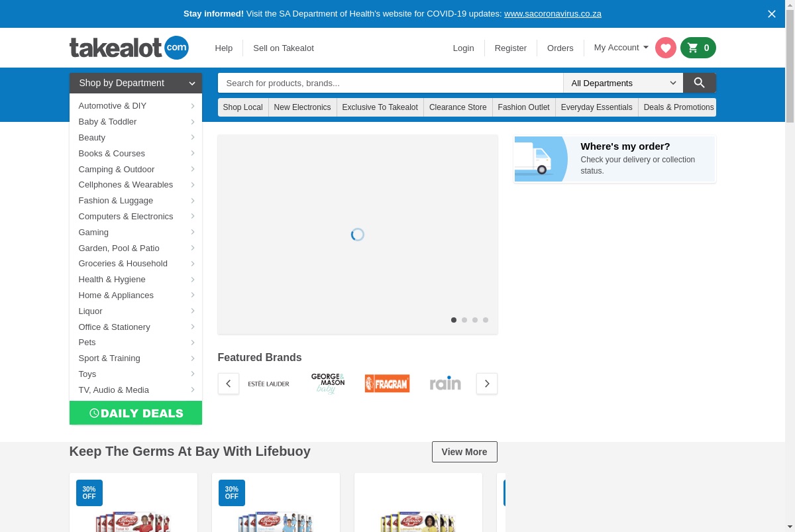Open the shopping cart showing 0
This screenshot has width=795, height=532.
point(698,48)
